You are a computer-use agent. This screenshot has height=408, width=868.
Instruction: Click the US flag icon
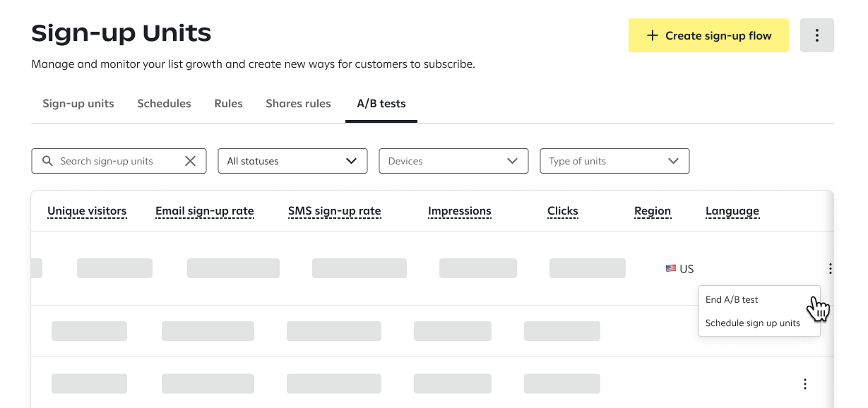(670, 268)
